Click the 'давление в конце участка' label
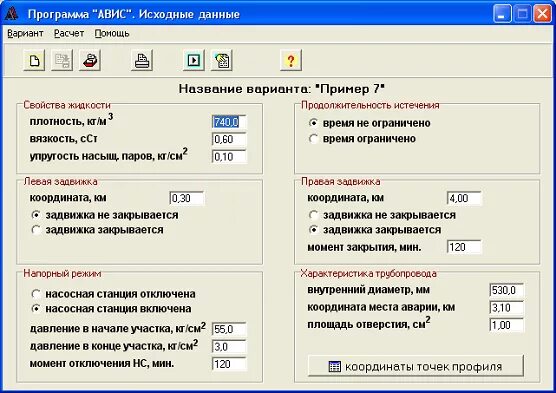 point(114,345)
